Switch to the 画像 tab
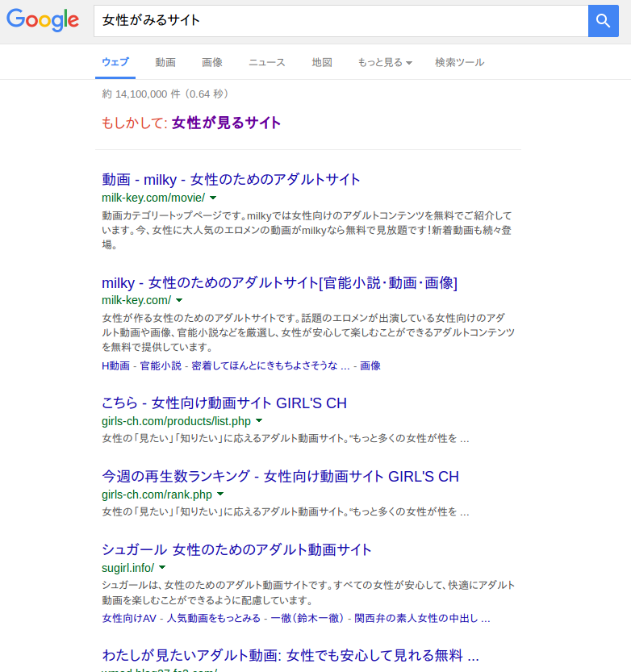 212,63
